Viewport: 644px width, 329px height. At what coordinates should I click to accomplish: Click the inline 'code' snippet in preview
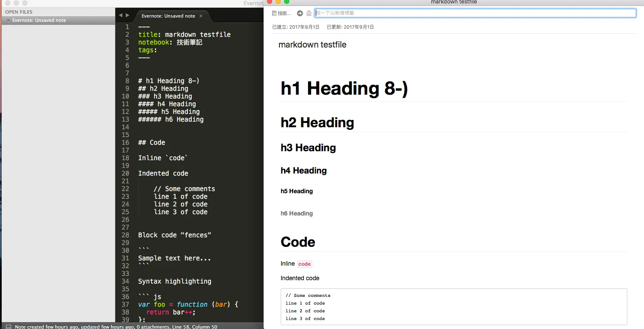click(304, 264)
